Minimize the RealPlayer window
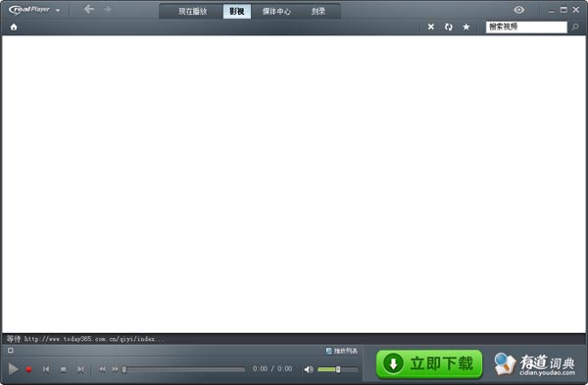 click(551, 11)
